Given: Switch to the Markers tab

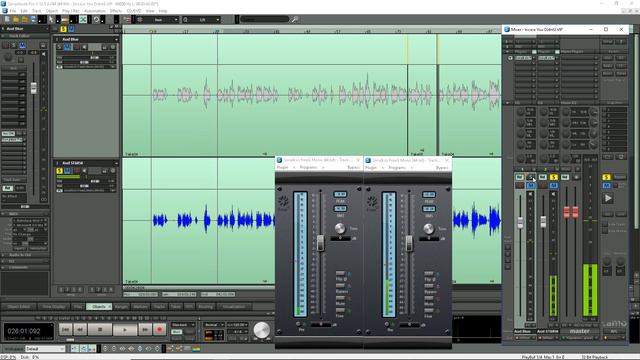Looking at the screenshot, I should click(140, 307).
